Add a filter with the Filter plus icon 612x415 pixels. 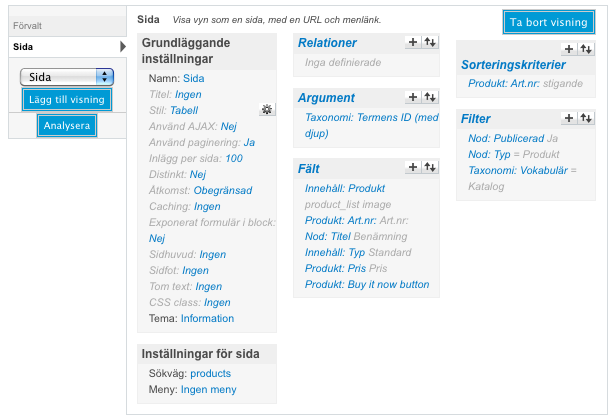[x=569, y=118]
